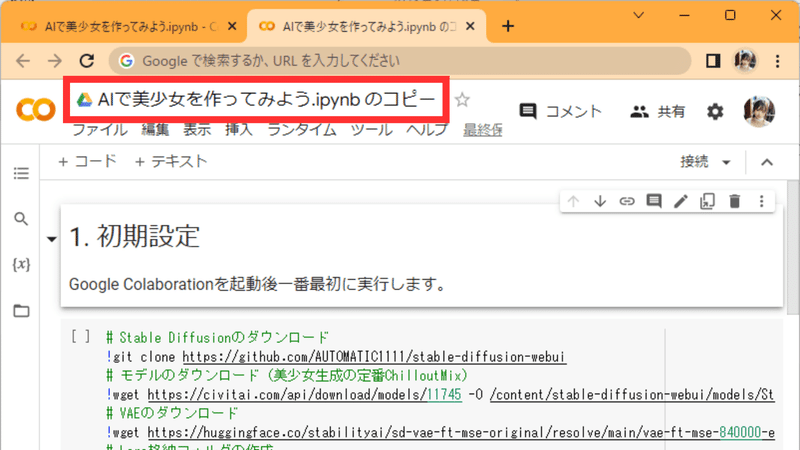Image resolution: width=800 pixels, height=450 pixels.
Task: Reload the page in Chrome
Action: coord(87,61)
